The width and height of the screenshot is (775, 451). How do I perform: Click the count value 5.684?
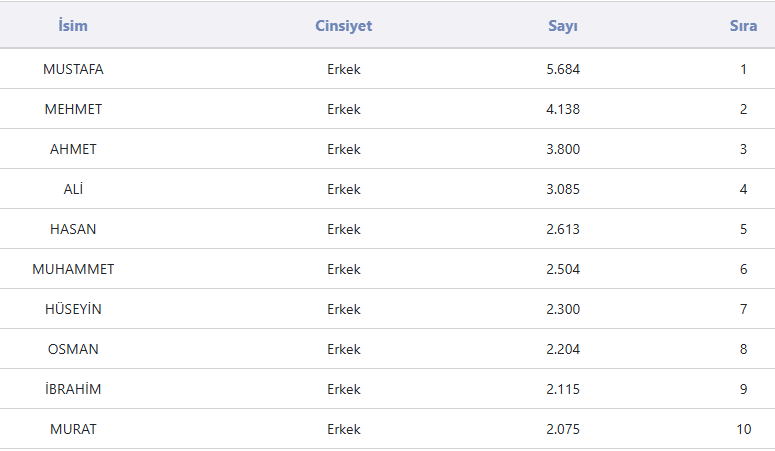click(x=563, y=69)
